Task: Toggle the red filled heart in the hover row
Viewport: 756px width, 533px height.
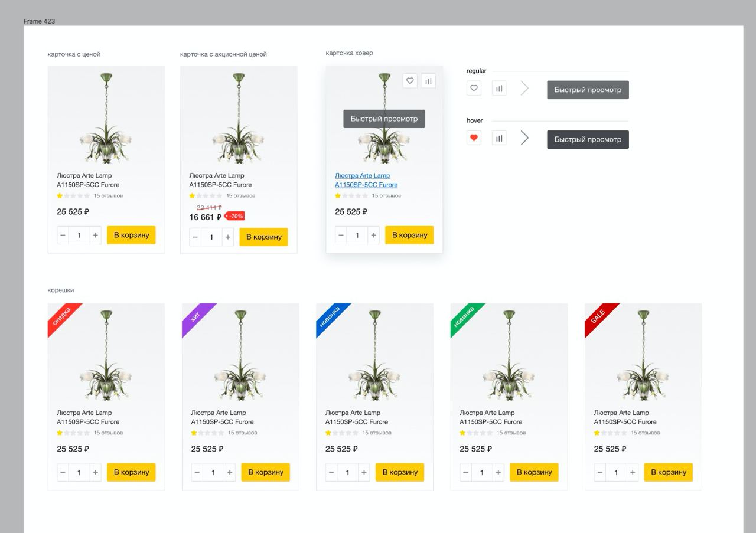Action: pyautogui.click(x=474, y=138)
